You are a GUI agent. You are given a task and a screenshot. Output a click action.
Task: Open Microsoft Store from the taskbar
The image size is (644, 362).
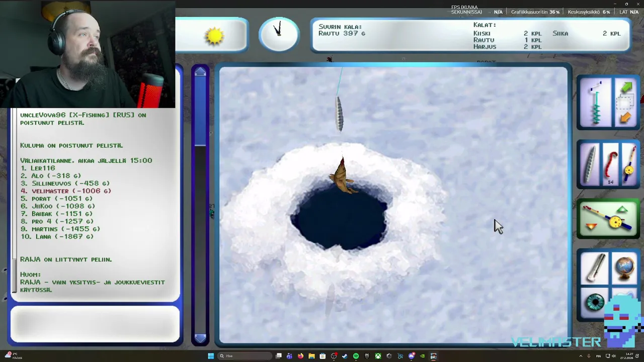323,356
